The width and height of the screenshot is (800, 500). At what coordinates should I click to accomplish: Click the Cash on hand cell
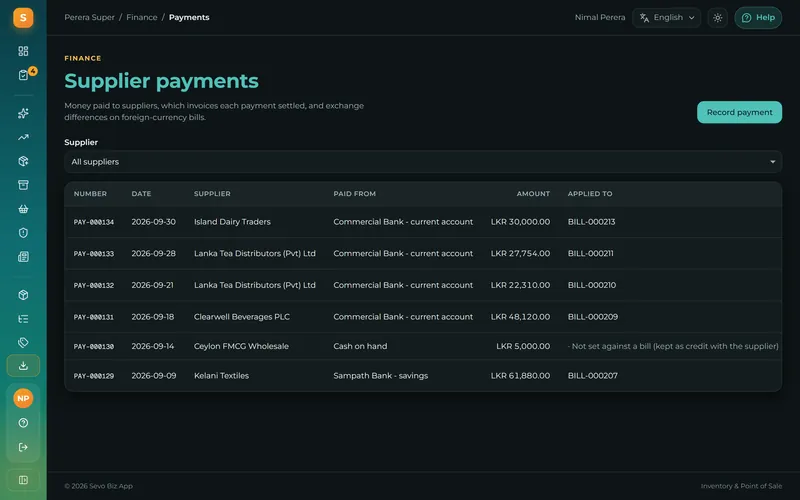point(360,346)
